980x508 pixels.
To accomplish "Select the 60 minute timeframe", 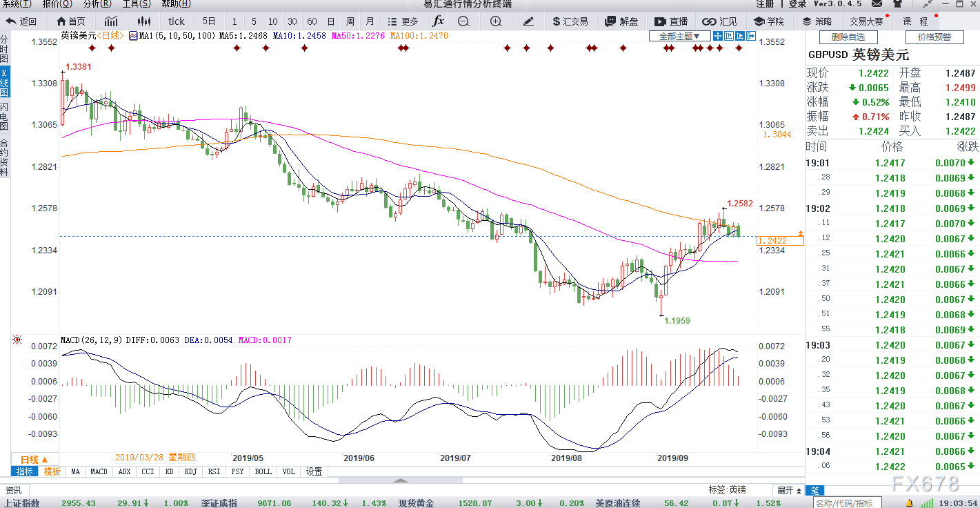I will coord(312,21).
